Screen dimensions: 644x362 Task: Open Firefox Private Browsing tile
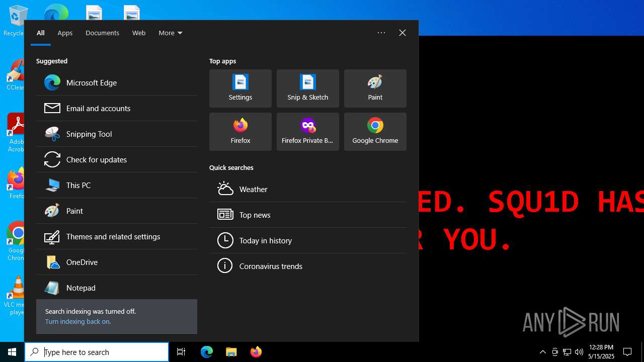308,132
